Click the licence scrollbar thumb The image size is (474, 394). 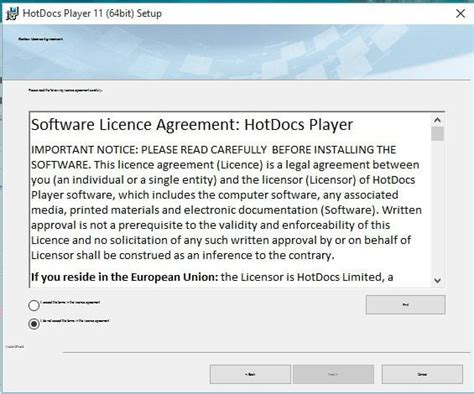[437, 134]
